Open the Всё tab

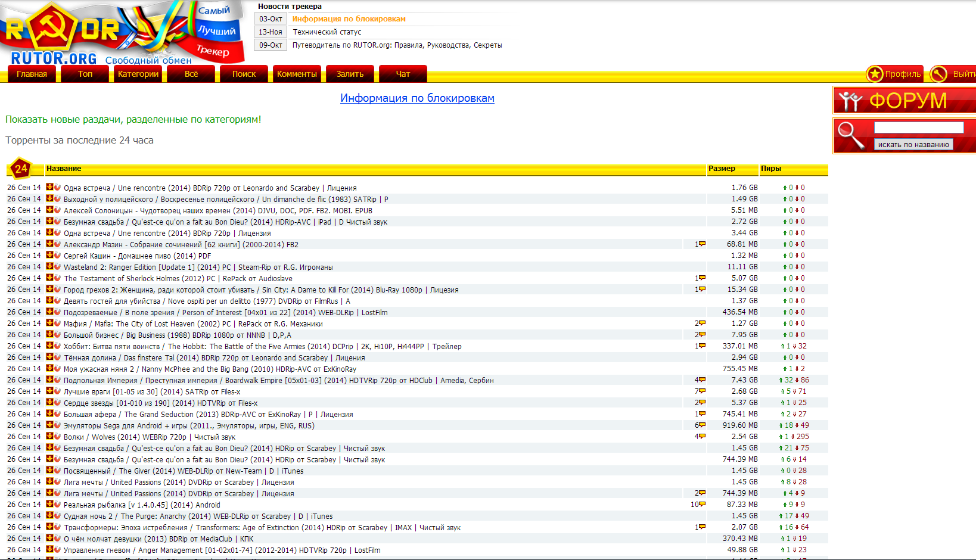pos(191,74)
